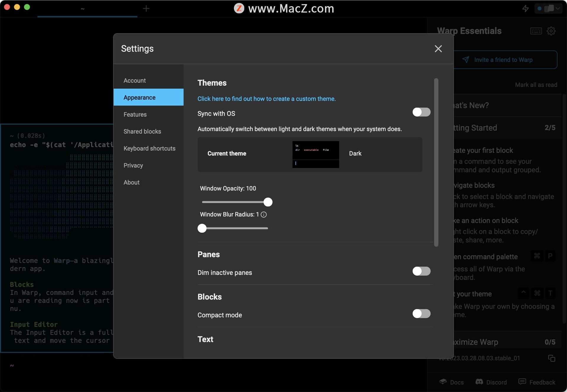
Task: Click Mark all as read
Action: [x=536, y=85]
